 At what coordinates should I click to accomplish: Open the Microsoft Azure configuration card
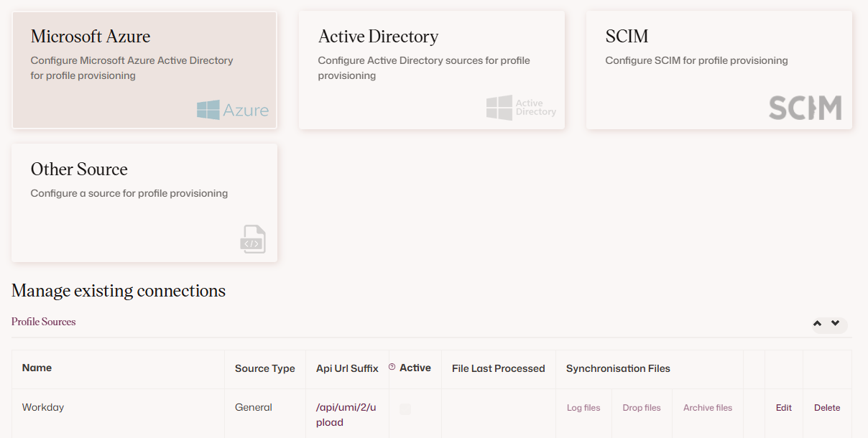coord(144,70)
